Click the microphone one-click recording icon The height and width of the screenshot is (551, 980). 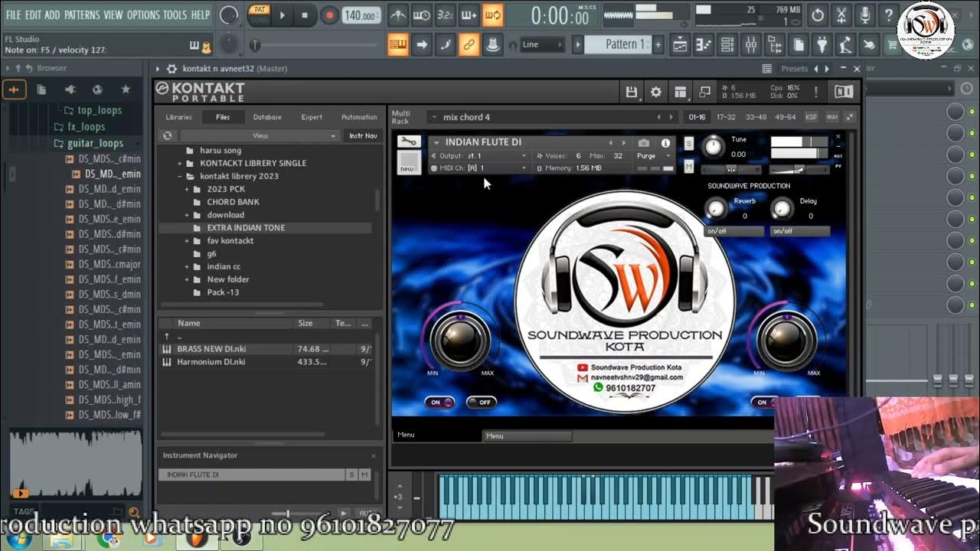[865, 15]
